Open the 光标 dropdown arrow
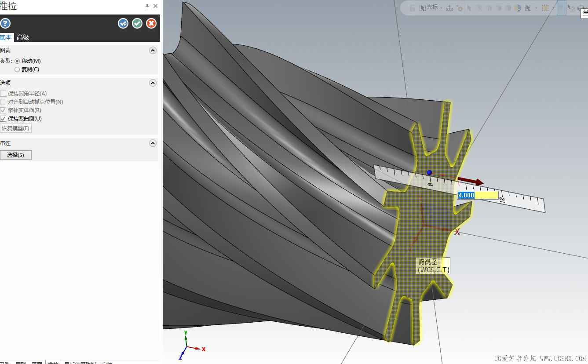 coord(441,8)
